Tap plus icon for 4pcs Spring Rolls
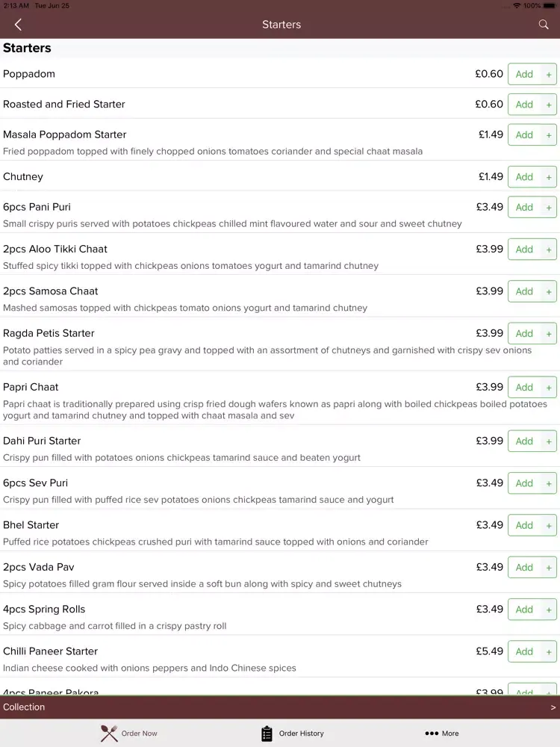Screen dimensions: 560x747 click(549, 610)
